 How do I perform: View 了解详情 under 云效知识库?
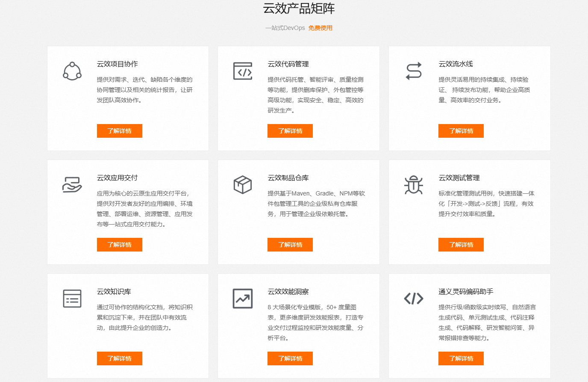coord(119,358)
